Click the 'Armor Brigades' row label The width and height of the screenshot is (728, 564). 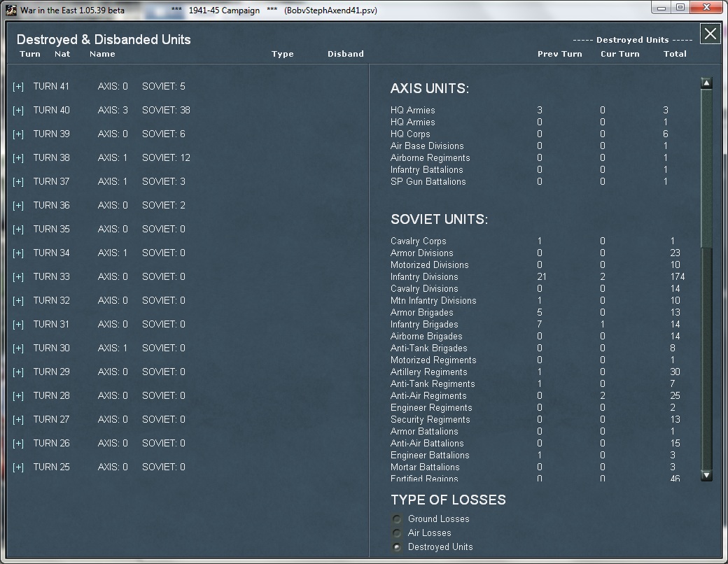click(x=421, y=312)
